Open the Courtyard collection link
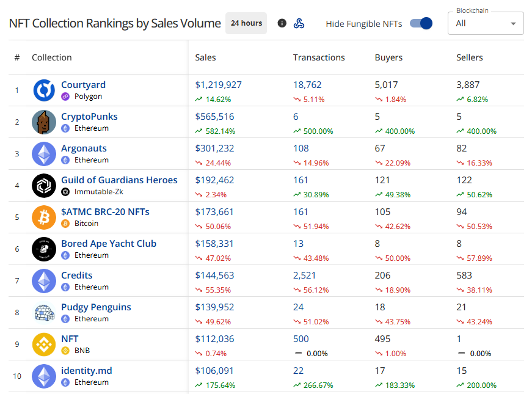 pyautogui.click(x=84, y=84)
